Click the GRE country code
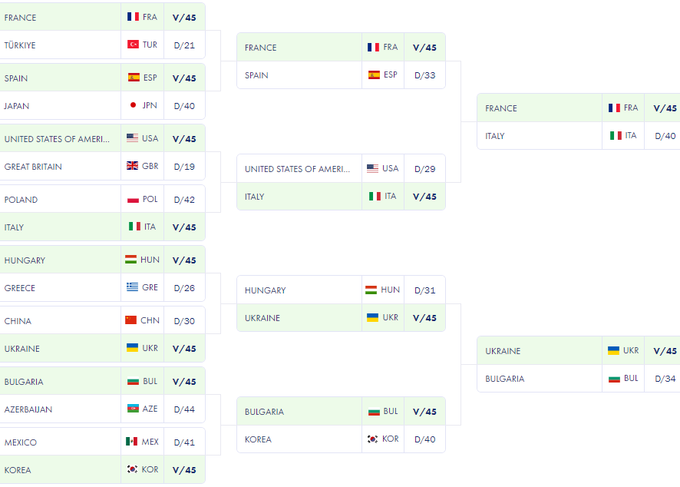The width and height of the screenshot is (680, 487). pos(150,288)
